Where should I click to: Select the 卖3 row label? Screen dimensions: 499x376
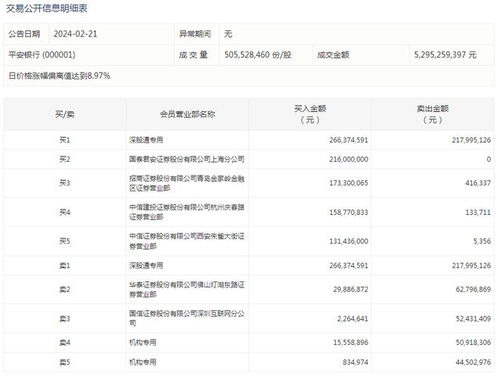point(65,319)
